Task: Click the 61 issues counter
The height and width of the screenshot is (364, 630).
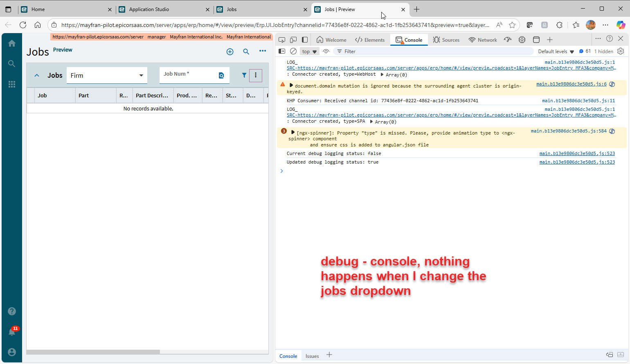Action: coord(585,51)
